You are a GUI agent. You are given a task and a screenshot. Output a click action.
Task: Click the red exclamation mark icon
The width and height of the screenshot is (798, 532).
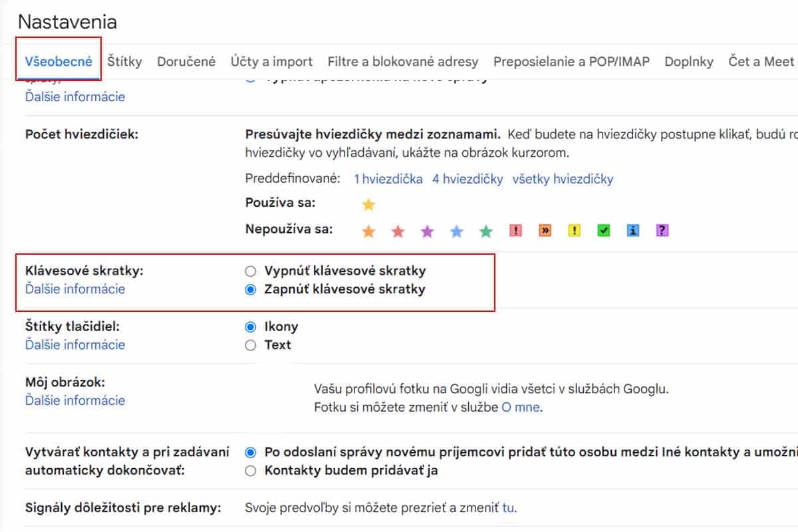pyautogui.click(x=515, y=231)
